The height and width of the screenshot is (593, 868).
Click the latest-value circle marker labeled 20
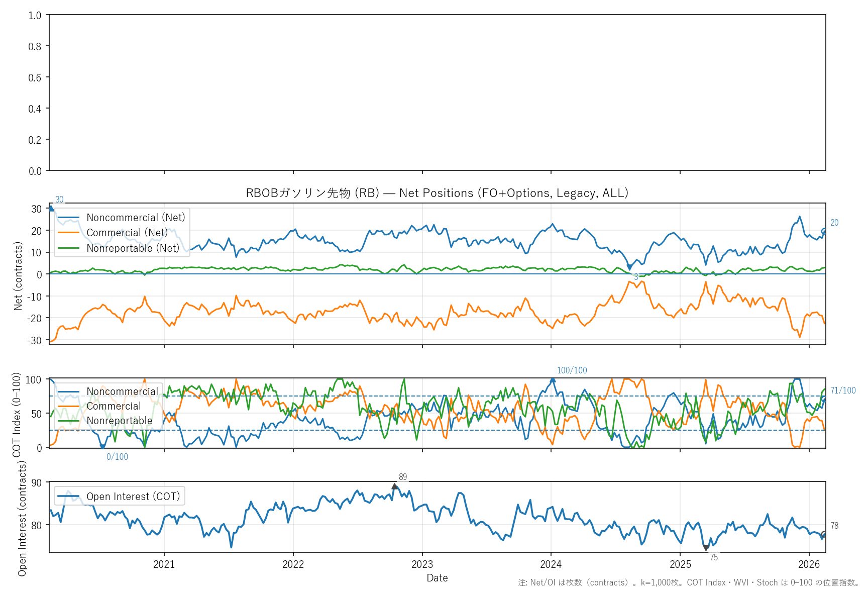824,231
